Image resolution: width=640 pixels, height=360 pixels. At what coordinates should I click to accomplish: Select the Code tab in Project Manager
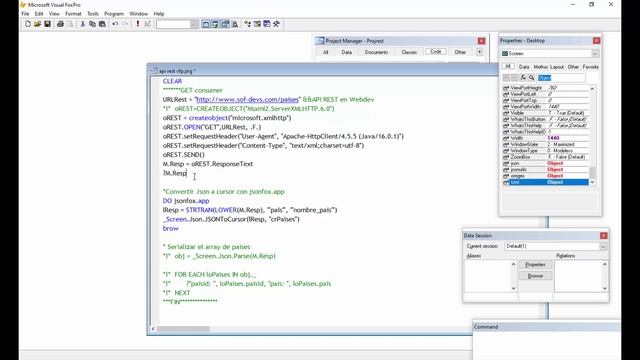click(436, 52)
